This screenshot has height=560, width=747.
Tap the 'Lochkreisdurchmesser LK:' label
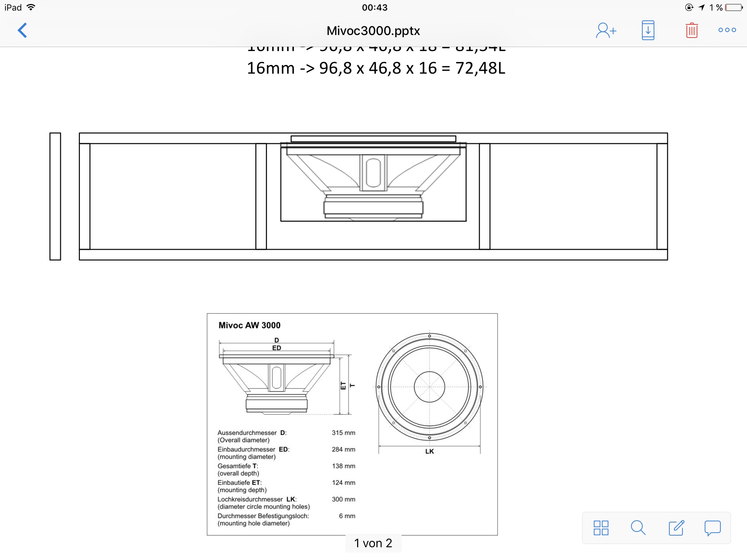pyautogui.click(x=257, y=499)
